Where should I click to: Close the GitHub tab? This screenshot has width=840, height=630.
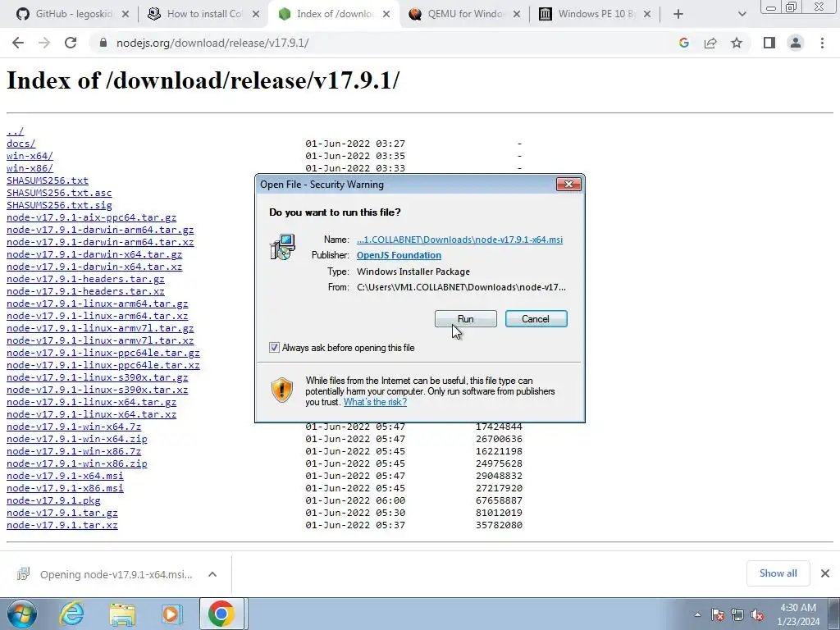[126, 14]
